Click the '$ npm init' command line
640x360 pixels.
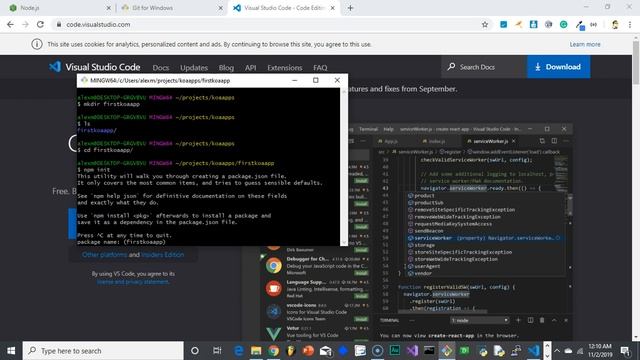point(93,169)
